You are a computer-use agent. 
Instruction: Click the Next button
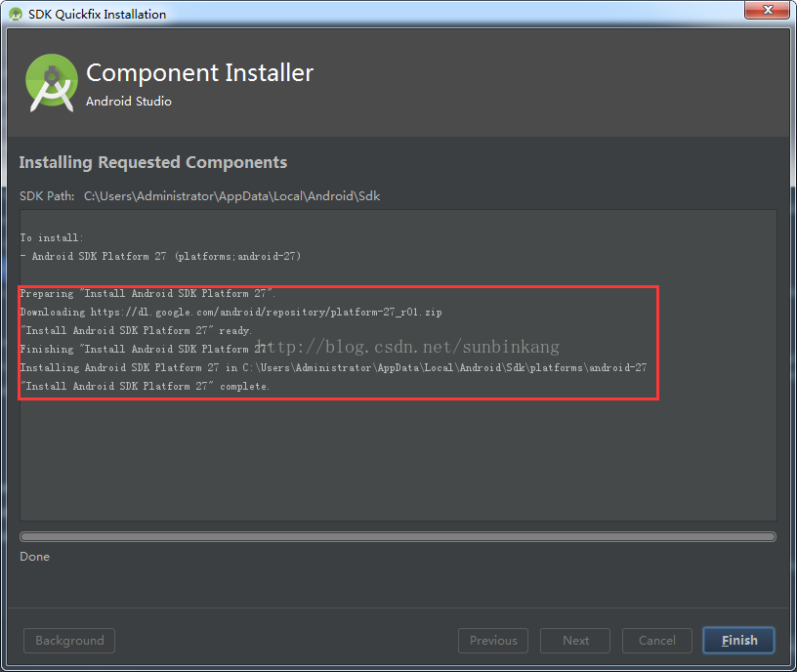(574, 641)
